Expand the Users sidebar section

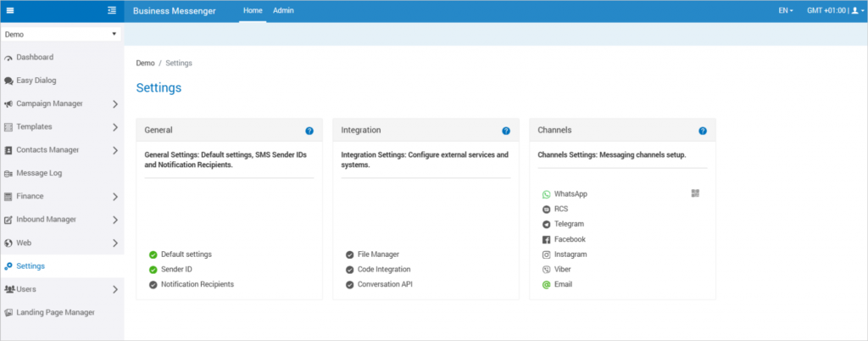[x=115, y=289]
